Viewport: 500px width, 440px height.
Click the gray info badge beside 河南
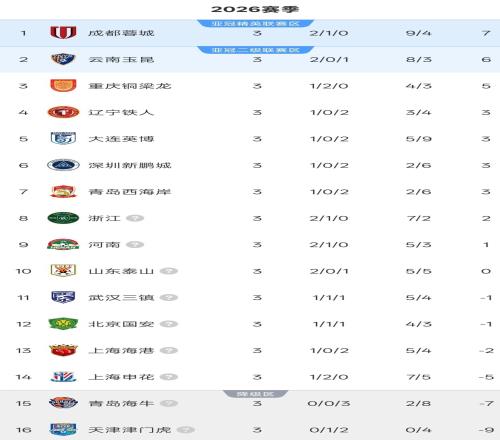point(135,245)
